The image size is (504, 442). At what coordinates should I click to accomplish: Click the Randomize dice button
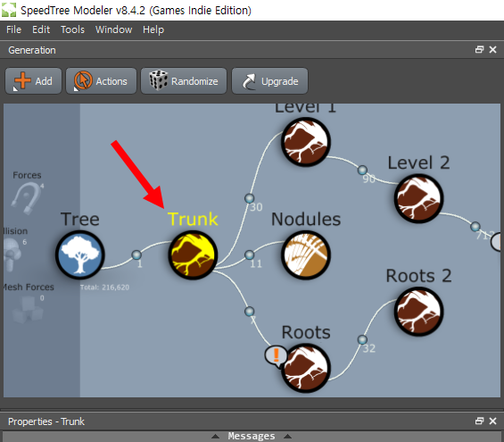point(184,80)
